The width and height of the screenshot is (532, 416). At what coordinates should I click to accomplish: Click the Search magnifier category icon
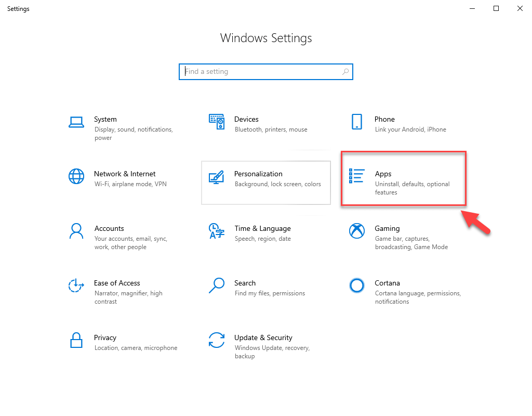217,285
